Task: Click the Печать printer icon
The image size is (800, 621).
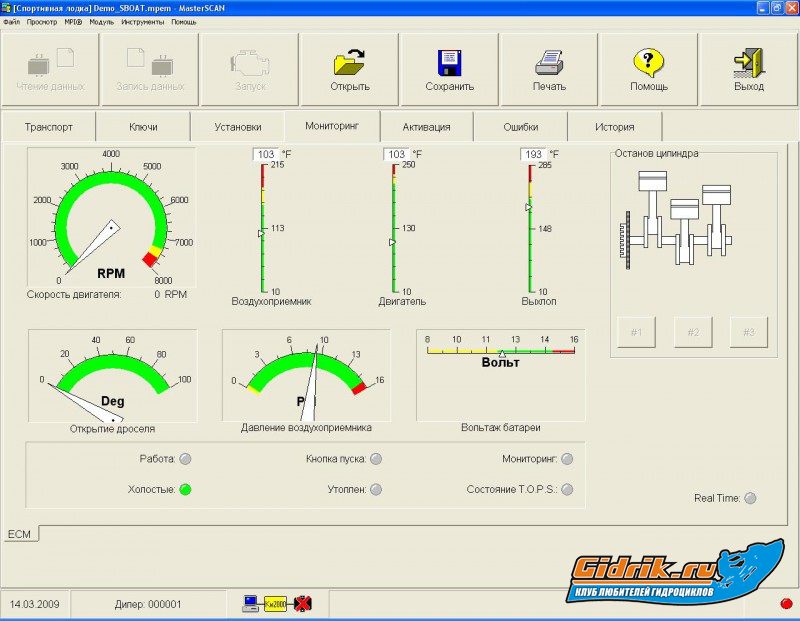Action: 549,62
